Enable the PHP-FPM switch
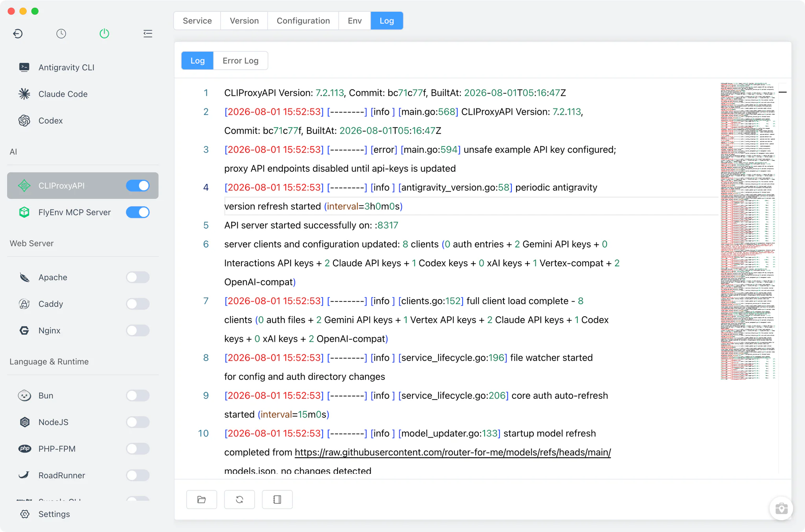This screenshot has height=532, width=805. coord(138,449)
